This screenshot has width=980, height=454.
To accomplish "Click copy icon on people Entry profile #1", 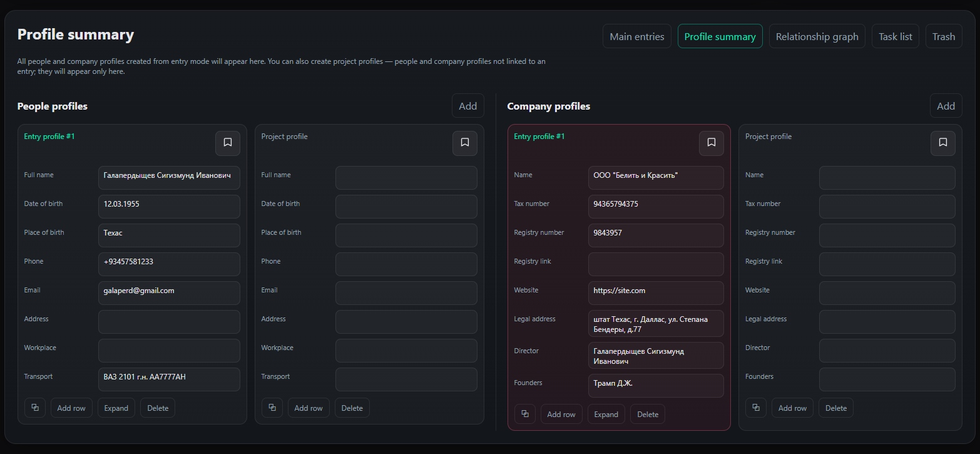I will click(35, 408).
